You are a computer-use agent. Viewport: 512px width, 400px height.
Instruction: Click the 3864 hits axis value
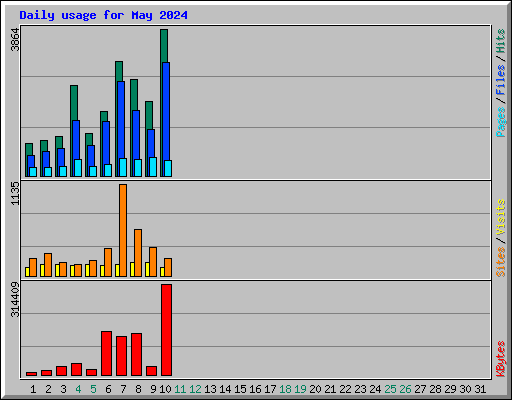pos(15,40)
